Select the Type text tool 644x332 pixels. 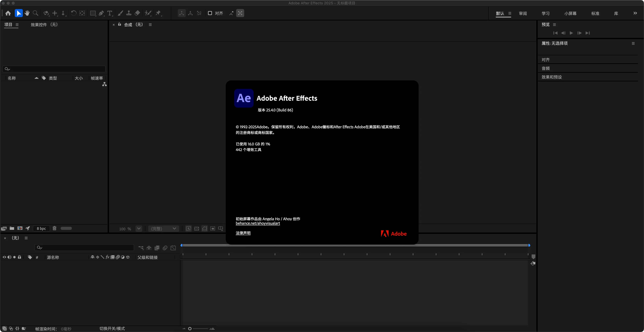[x=110, y=13]
